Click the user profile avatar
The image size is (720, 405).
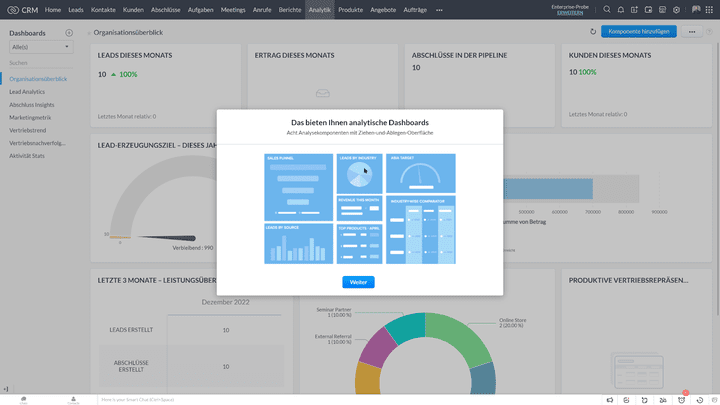[696, 9]
